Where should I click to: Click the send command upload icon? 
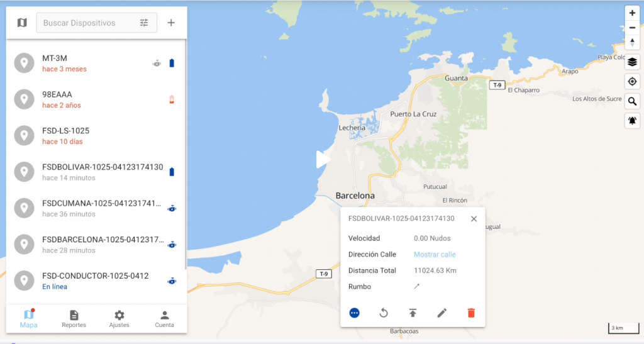tap(413, 313)
